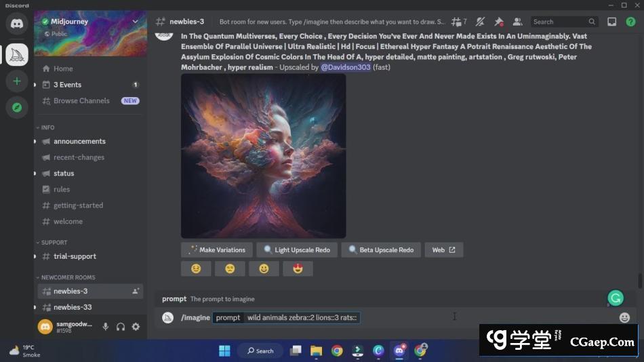644x362 pixels.
Task: Collapse the NEWCOMER ROOMS category
Action: click(x=67, y=277)
